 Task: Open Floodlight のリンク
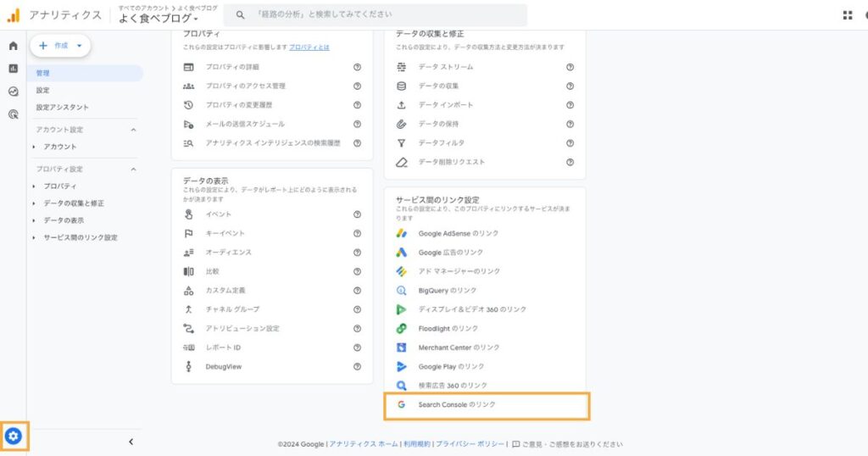(448, 329)
